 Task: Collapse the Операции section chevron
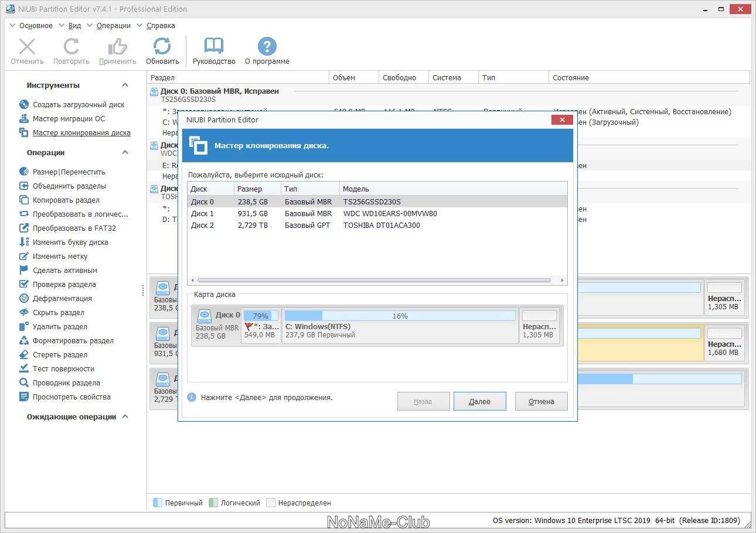[125, 153]
